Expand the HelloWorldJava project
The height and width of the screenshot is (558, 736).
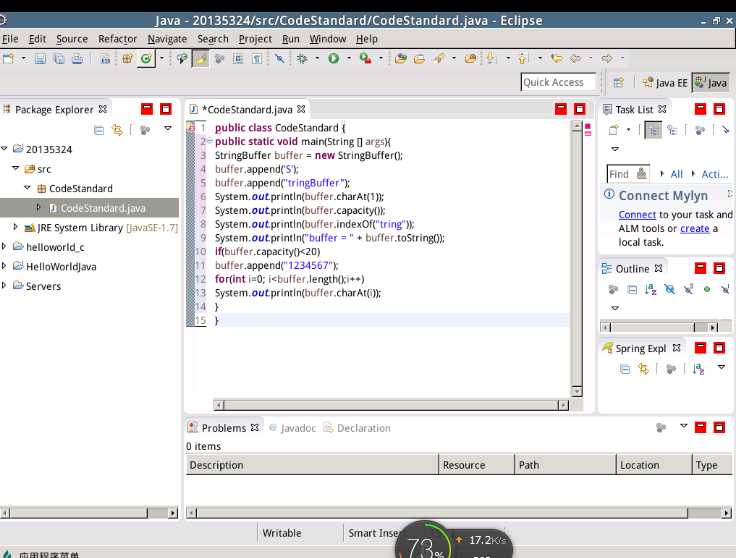click(x=4, y=266)
